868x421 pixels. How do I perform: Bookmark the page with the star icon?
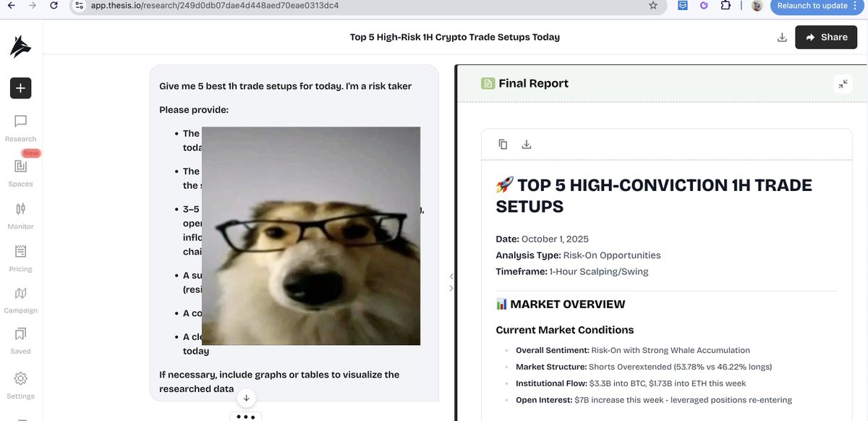[x=653, y=5]
